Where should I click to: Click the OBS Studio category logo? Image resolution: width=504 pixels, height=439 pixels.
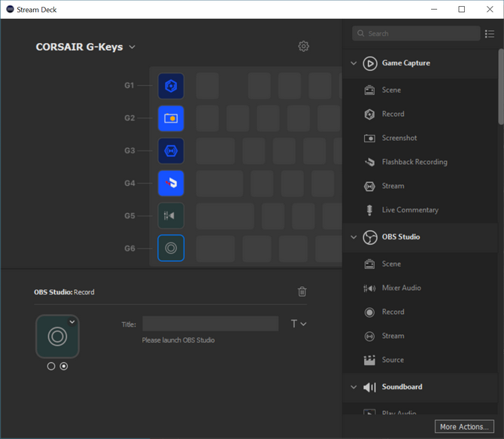(370, 237)
